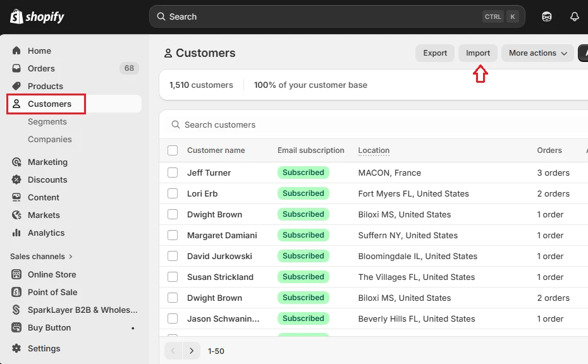Select Margaret Damiani's row checkbox

[173, 235]
